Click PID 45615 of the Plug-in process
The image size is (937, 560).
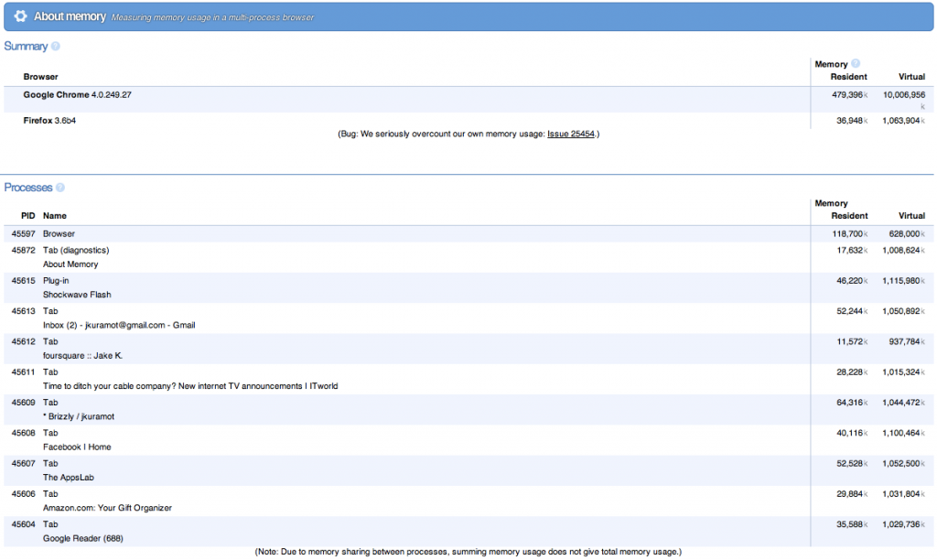(x=23, y=281)
